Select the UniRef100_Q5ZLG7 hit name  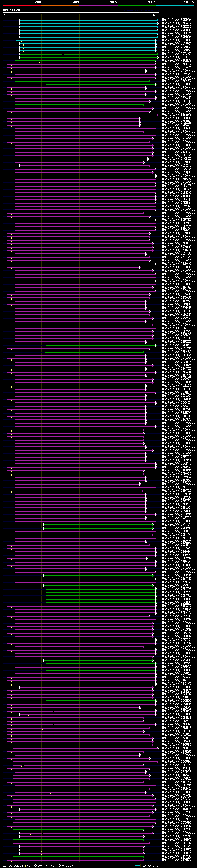coord(177,582)
